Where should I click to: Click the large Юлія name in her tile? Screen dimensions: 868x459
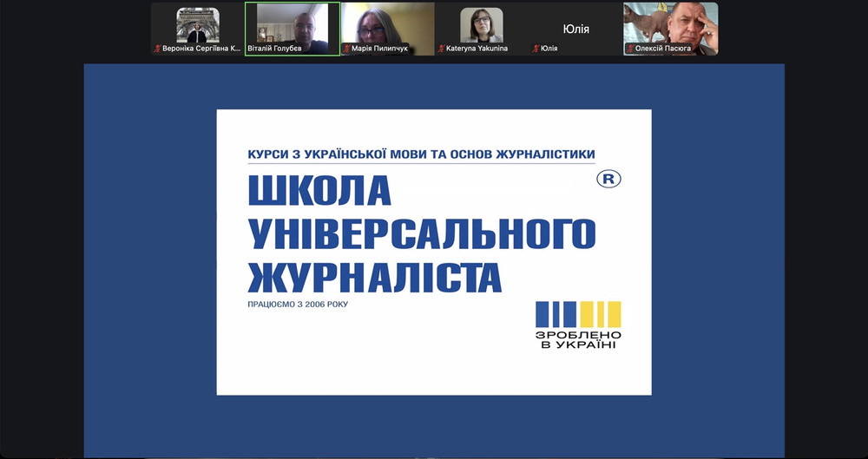pyautogui.click(x=575, y=29)
